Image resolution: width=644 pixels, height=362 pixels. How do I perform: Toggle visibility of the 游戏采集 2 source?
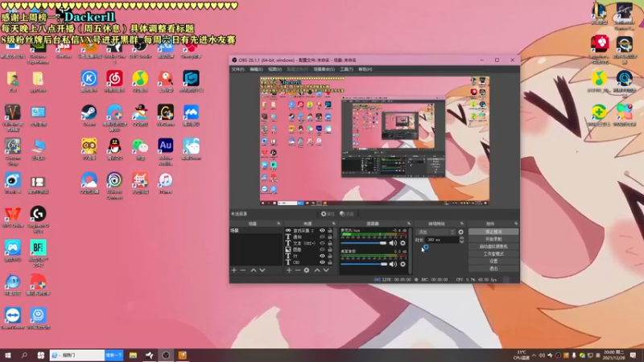click(x=323, y=231)
